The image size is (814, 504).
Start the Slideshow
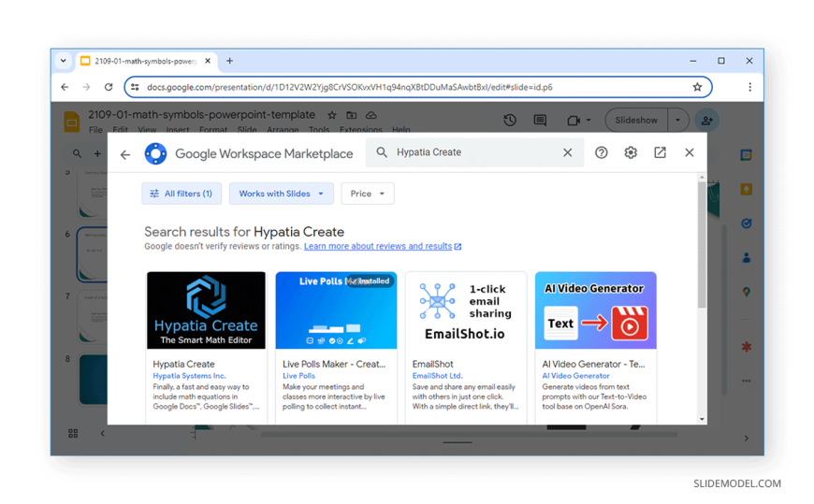636,121
